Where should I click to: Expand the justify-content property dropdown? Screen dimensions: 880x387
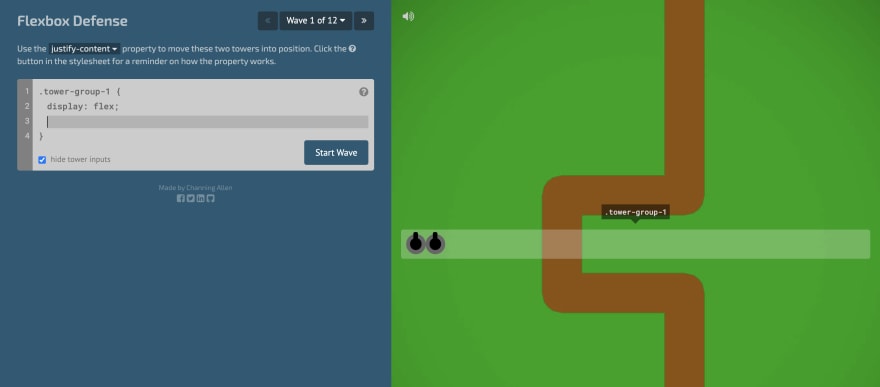(x=84, y=49)
